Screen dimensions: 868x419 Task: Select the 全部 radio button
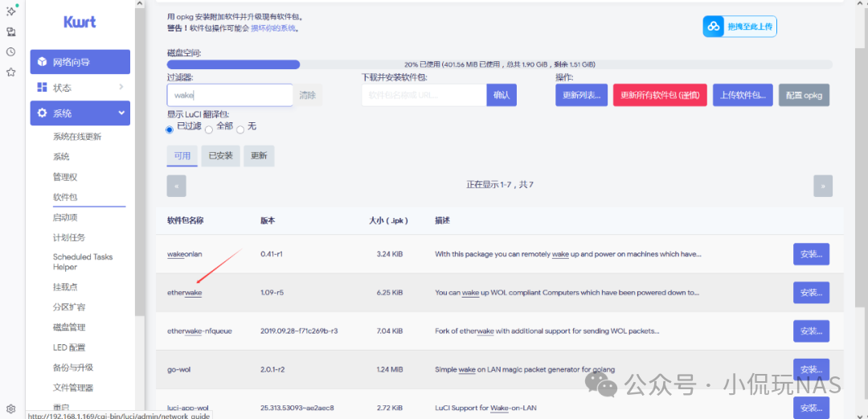pos(209,129)
